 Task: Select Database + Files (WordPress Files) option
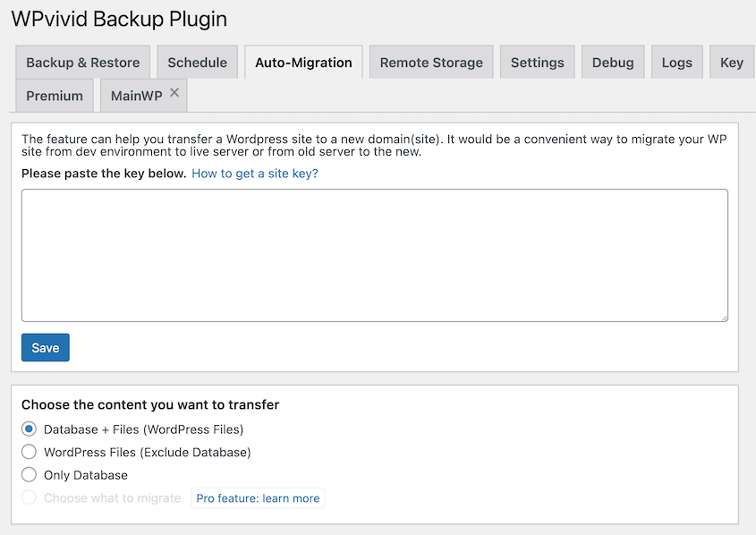29,429
